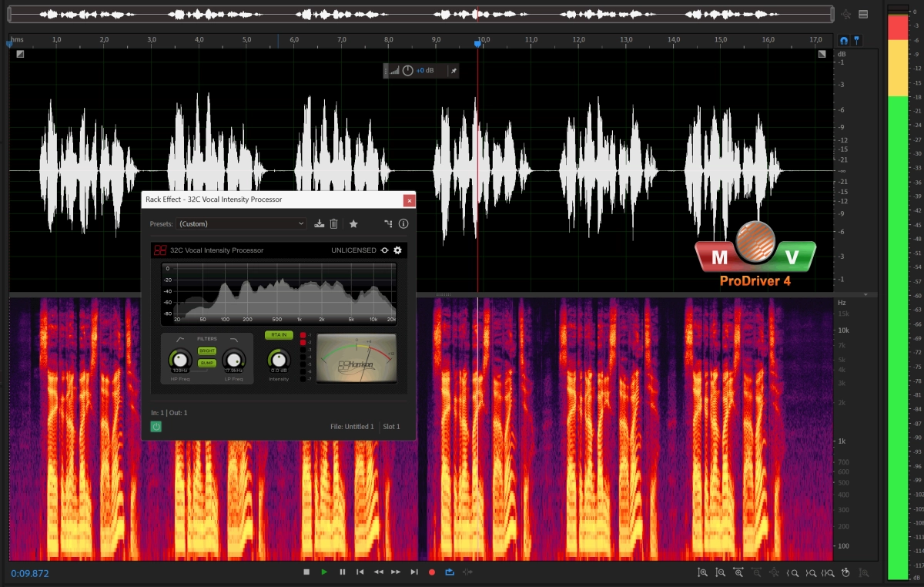Zoom out amplitude
924x587 pixels.
(x=721, y=572)
